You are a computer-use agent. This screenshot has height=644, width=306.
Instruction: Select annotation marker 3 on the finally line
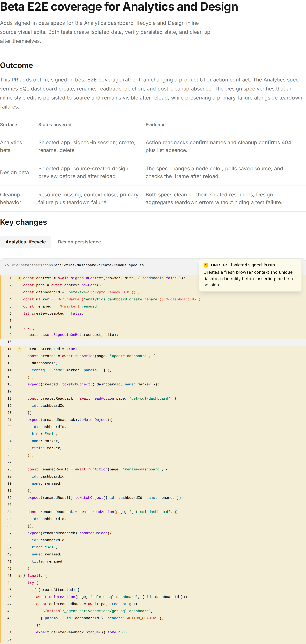pos(19,576)
